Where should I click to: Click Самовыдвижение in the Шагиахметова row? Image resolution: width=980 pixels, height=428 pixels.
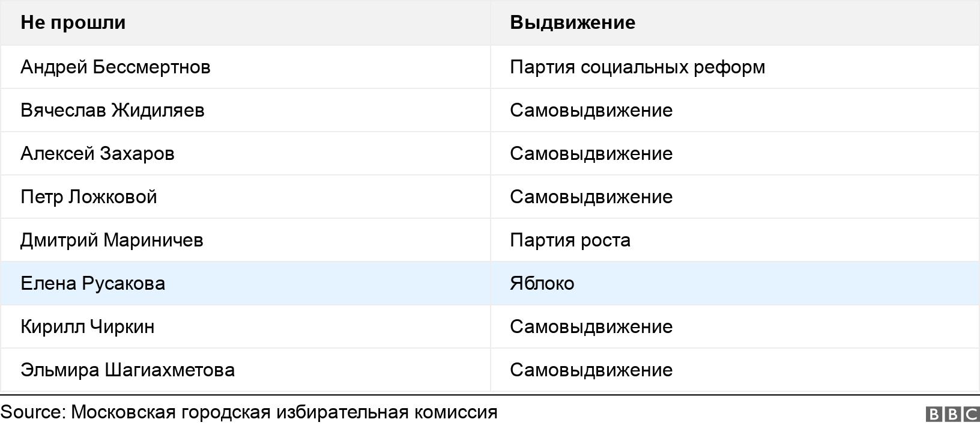coord(591,370)
